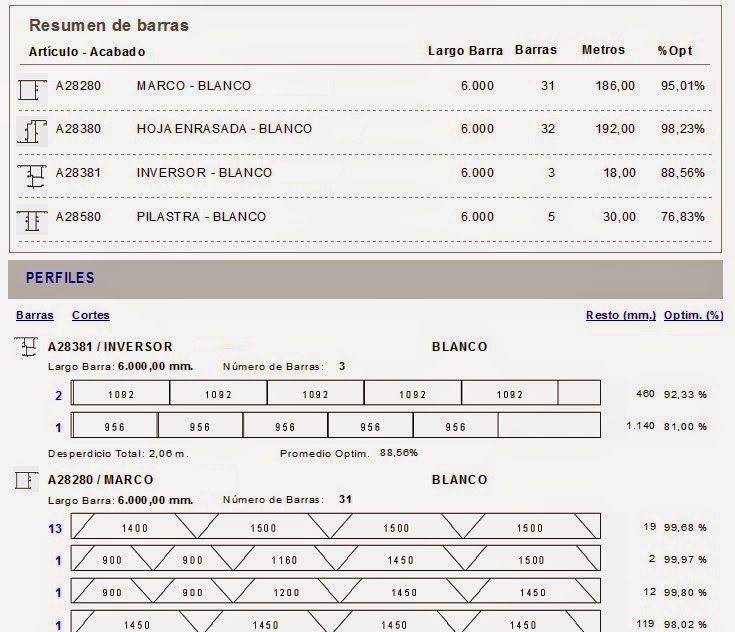Click bar count 13 in MARCO section
Screen dimensions: 735x632
tap(56, 528)
